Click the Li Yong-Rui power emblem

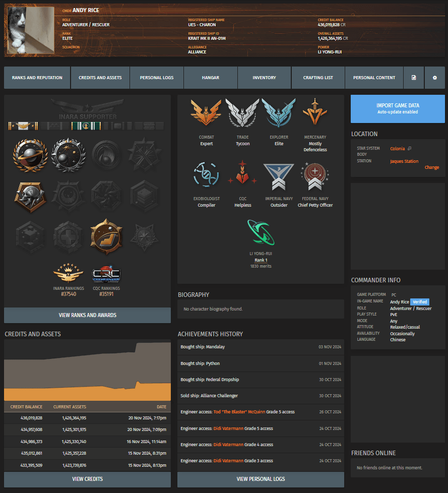point(261,232)
